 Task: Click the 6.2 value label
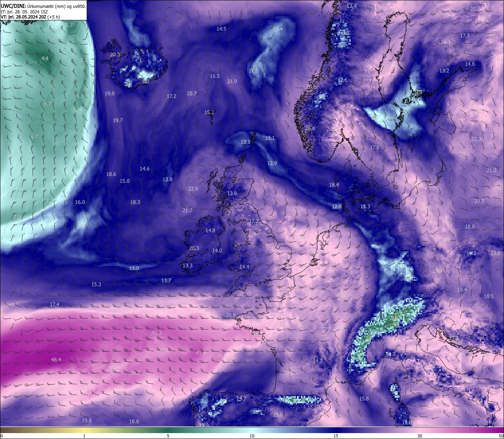[80, 96]
